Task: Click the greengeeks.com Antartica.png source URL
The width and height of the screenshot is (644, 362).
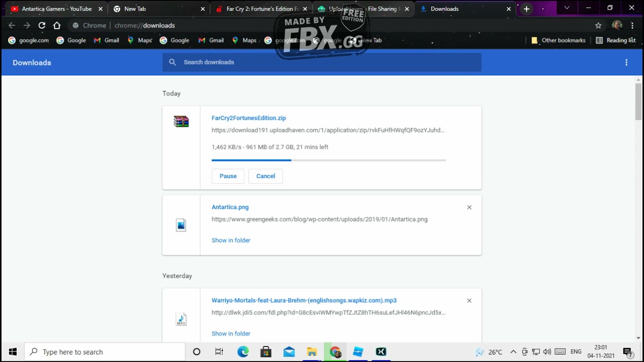Action: tap(319, 219)
